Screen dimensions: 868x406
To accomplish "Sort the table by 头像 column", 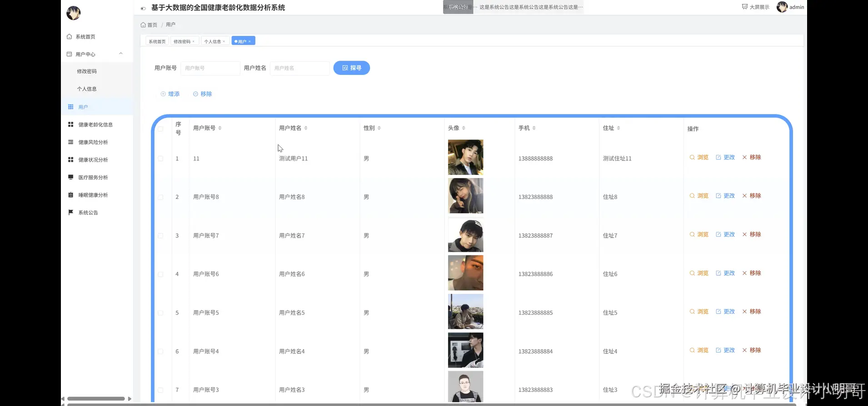I will click(464, 128).
